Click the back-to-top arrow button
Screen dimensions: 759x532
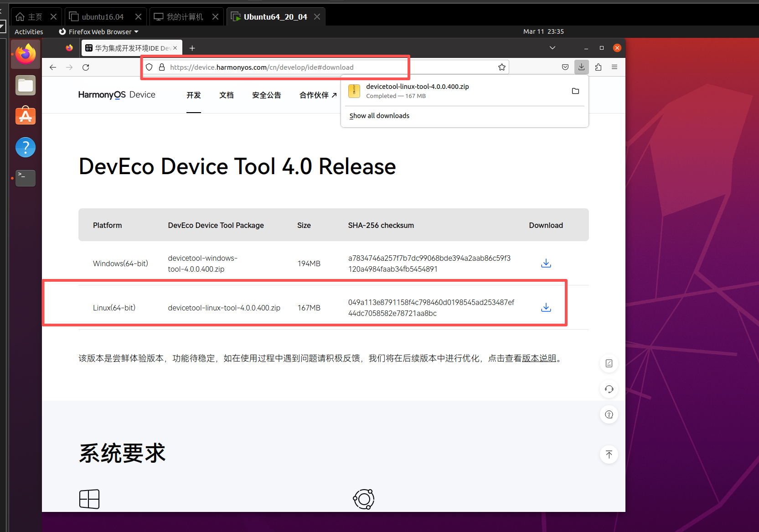click(x=609, y=455)
